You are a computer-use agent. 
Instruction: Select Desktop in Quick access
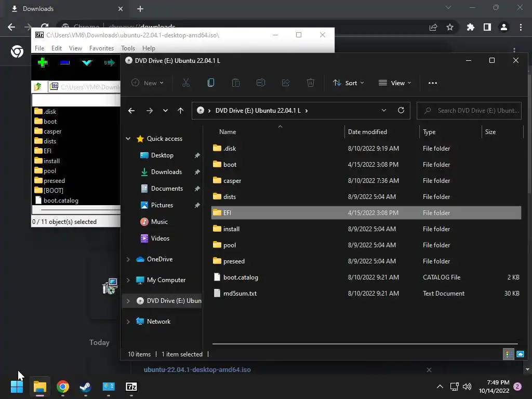coord(162,155)
